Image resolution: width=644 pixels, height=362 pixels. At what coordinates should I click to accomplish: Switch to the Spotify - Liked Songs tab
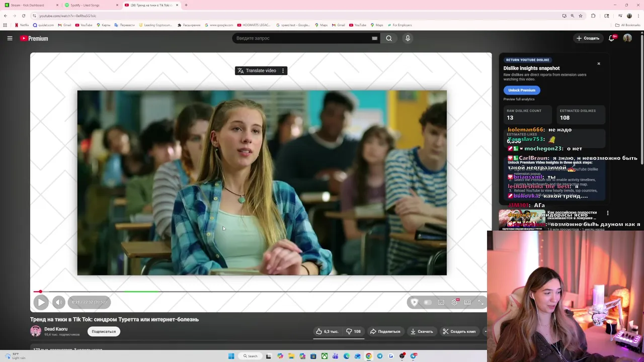coord(90,5)
